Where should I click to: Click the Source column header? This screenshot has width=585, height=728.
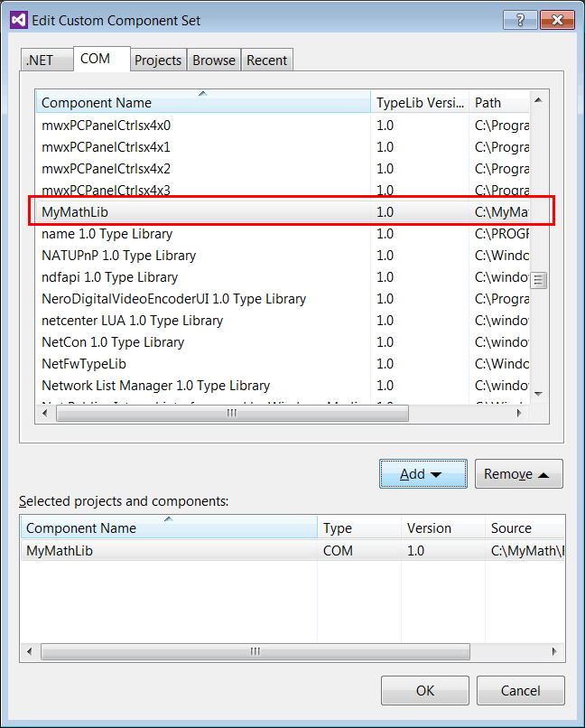[x=525, y=527]
